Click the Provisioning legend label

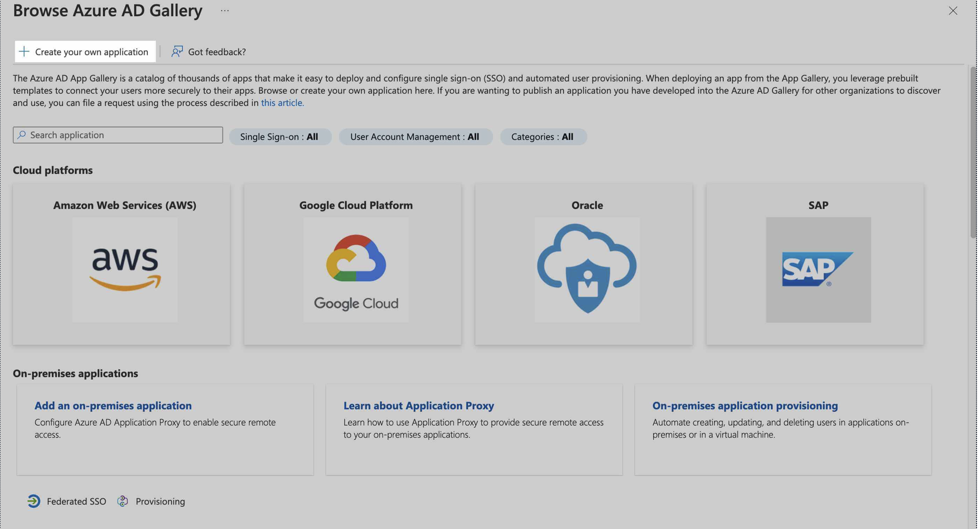[160, 501]
